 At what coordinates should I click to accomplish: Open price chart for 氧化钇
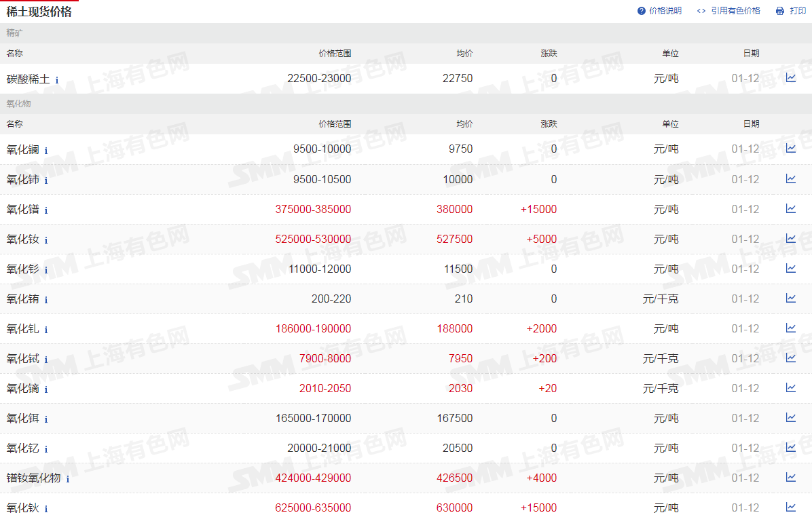point(790,447)
